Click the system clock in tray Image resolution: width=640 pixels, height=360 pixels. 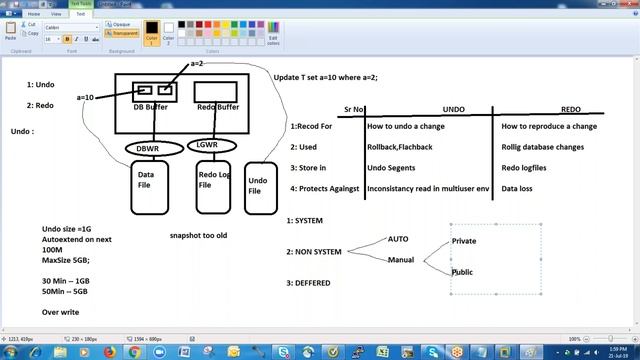point(618,352)
